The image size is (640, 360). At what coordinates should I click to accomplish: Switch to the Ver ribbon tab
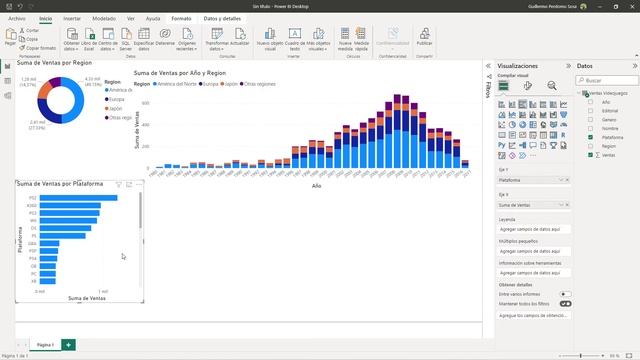pyautogui.click(x=131, y=19)
